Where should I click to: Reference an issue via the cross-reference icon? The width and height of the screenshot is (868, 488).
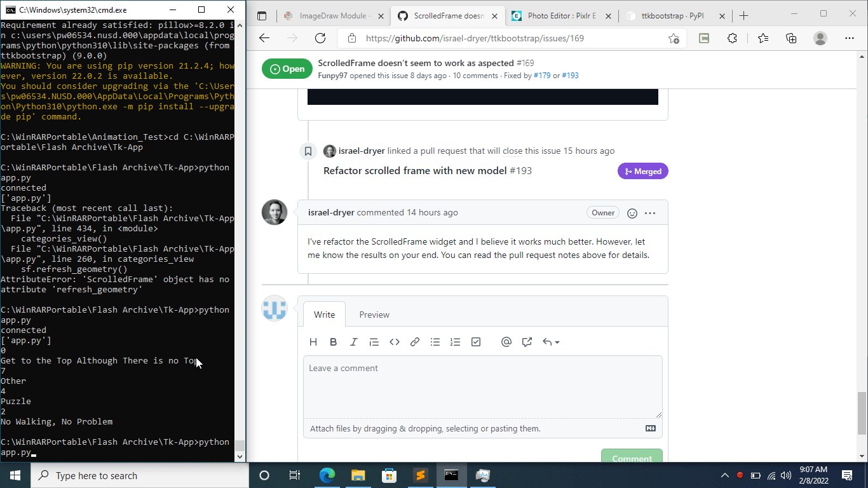(x=527, y=342)
